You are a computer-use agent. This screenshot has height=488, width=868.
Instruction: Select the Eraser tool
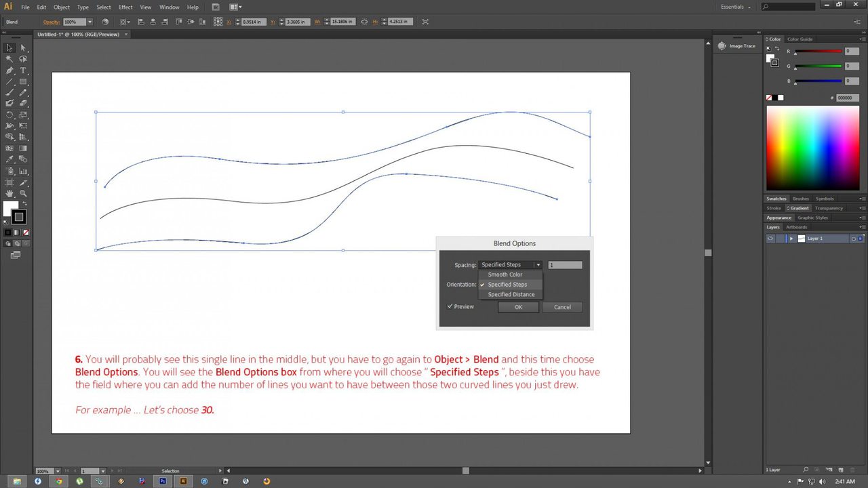point(23,104)
